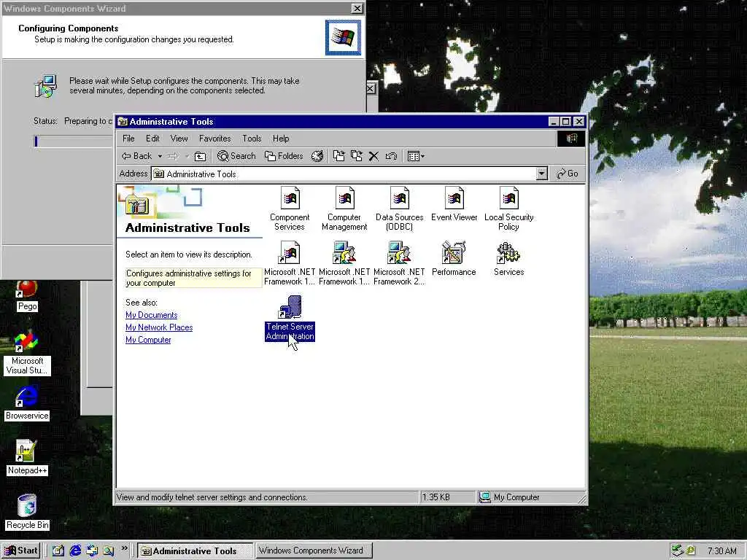Select Local Security Policy icon
Screen dimensions: 747x560
pos(508,209)
